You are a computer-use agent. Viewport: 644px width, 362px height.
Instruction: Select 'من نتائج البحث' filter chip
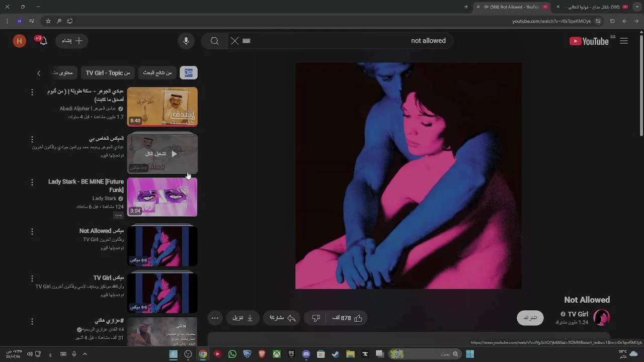coord(157,73)
